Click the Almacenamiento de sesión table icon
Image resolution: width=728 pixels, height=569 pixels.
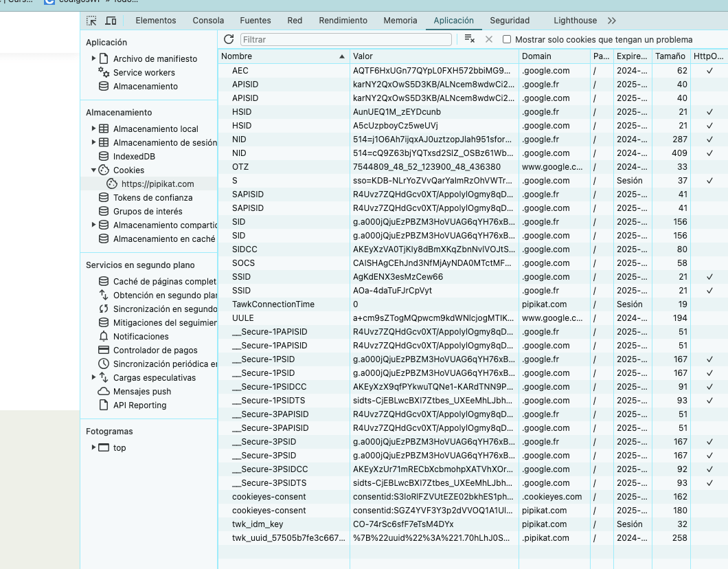coord(104,143)
